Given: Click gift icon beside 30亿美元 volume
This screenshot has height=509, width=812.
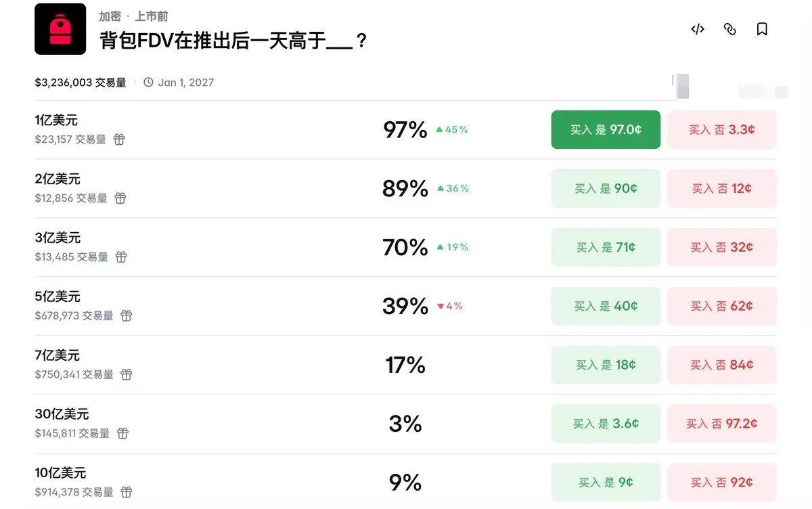Looking at the screenshot, I should tap(122, 433).
